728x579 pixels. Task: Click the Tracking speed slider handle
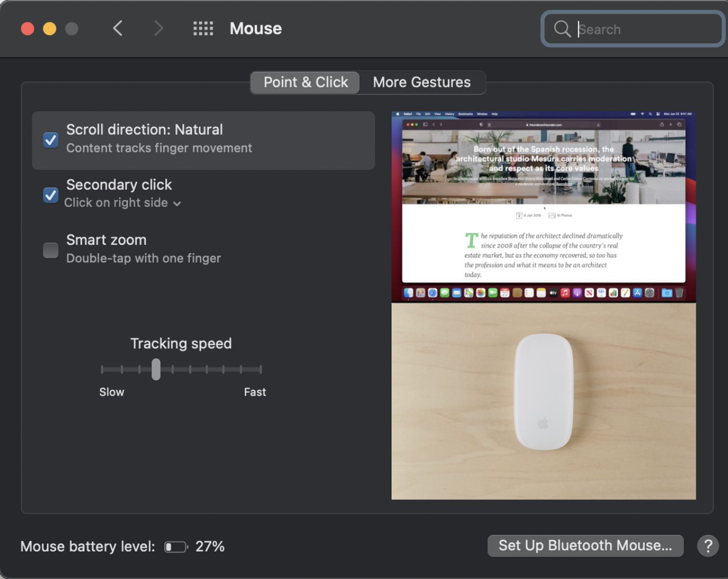156,370
